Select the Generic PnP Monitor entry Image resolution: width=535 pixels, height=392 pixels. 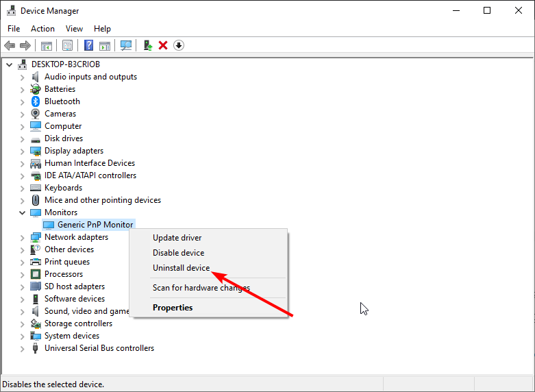95,225
